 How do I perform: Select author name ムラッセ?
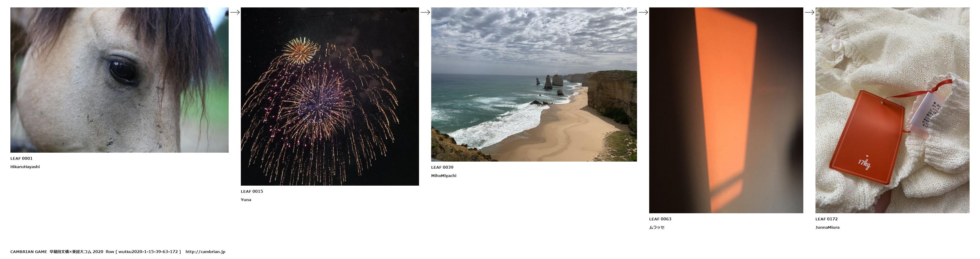pyautogui.click(x=657, y=228)
